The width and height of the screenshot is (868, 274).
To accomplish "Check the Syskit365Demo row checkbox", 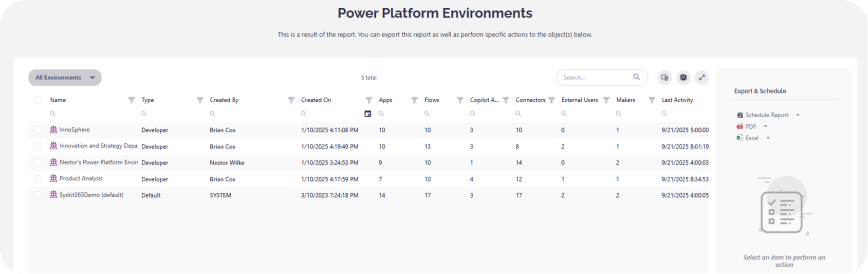I will tap(38, 195).
